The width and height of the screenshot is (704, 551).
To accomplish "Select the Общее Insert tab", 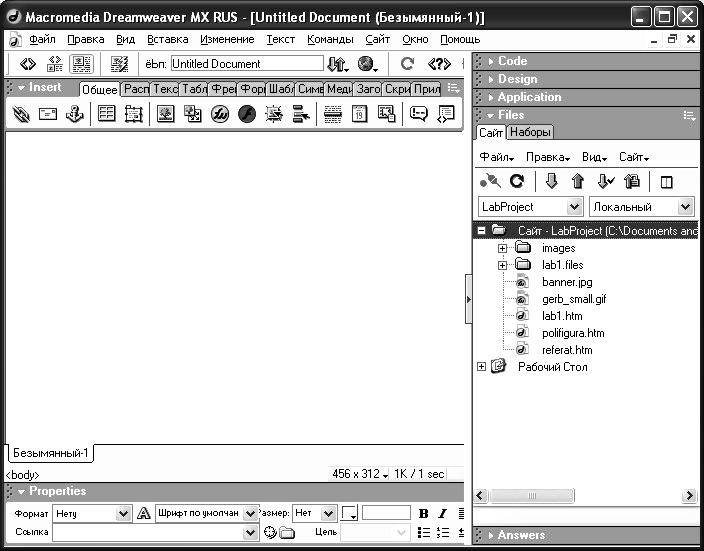I will pyautogui.click(x=100, y=89).
